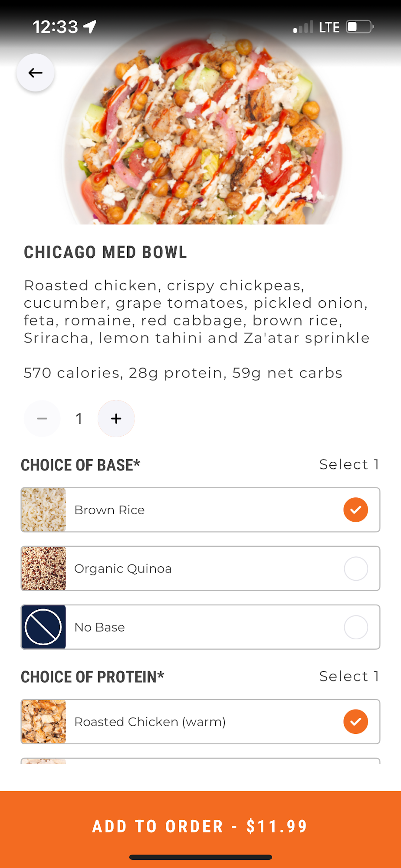
Task: Tap the location arrow in status bar
Action: pos(90,27)
